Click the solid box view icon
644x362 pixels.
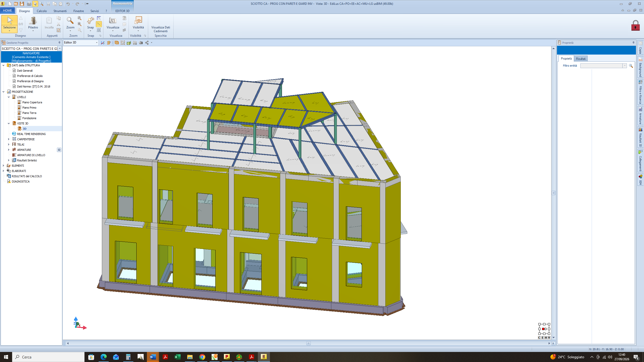pyautogui.click(x=116, y=43)
